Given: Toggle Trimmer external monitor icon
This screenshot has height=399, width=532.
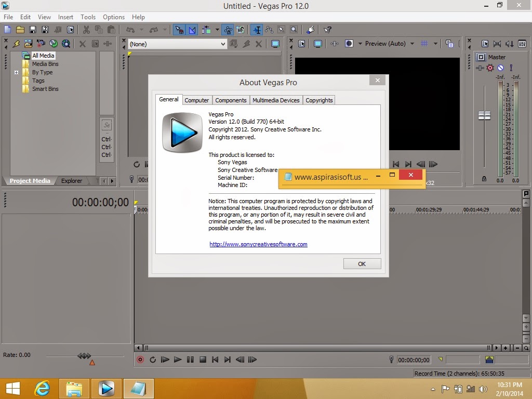Looking at the screenshot, I should coord(275,44).
